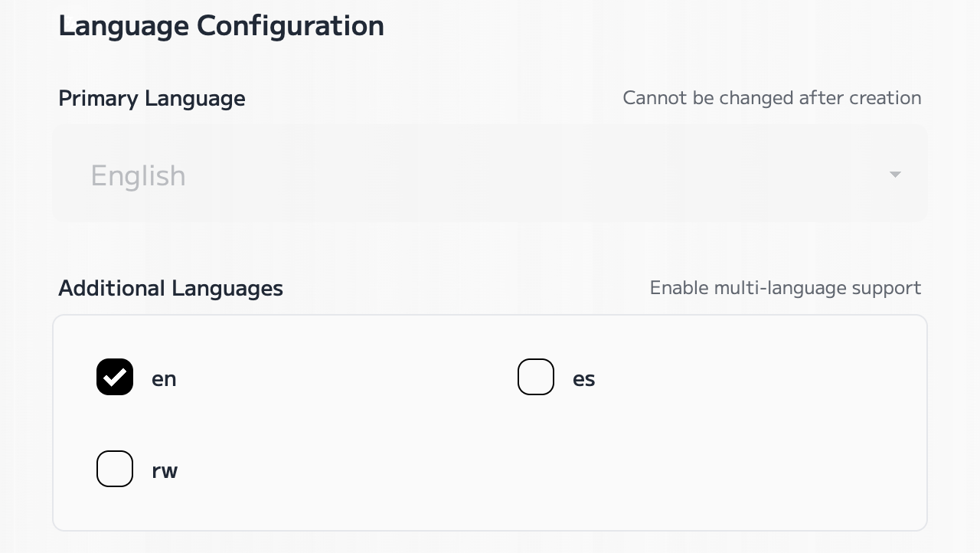980x553 pixels.
Task: Click the 'Additional Languages' section label
Action: 171,289
